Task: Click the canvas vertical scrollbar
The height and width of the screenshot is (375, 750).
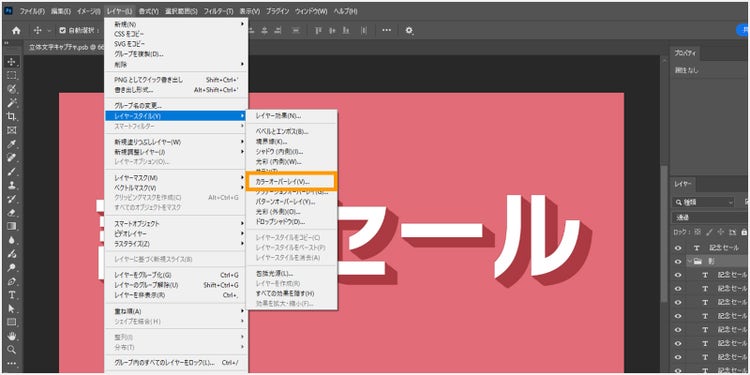Action: point(663,234)
